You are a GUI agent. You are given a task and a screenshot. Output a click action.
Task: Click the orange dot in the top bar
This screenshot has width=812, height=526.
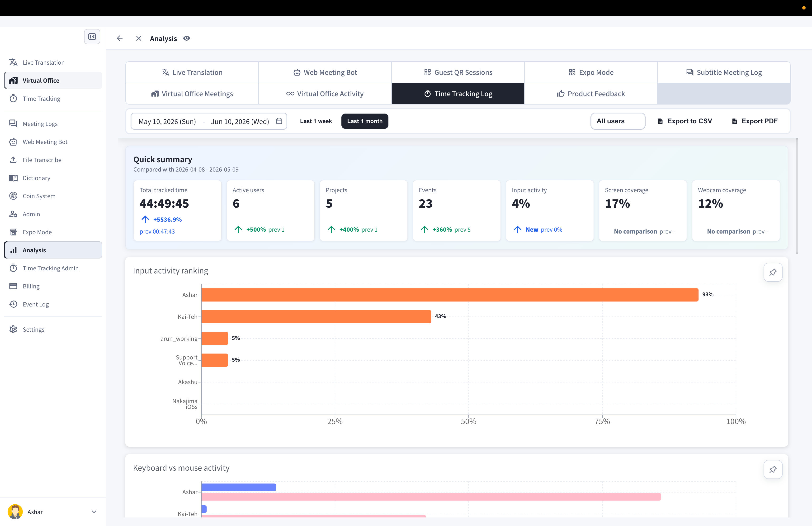click(804, 8)
